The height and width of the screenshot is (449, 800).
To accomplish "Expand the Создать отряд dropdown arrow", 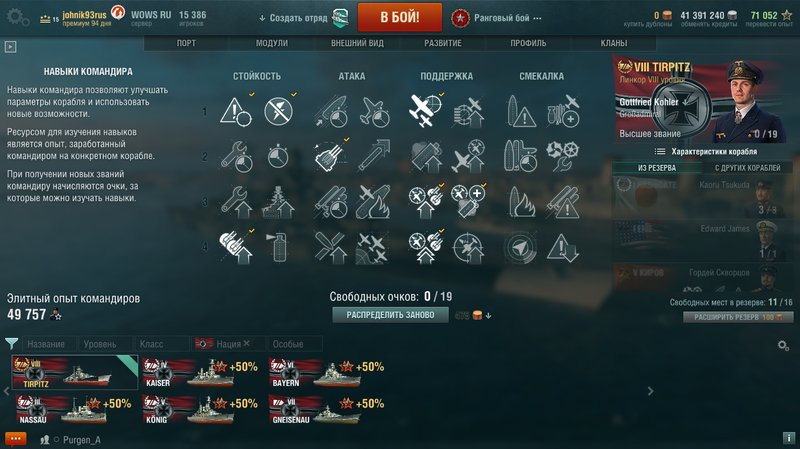I will point(262,18).
